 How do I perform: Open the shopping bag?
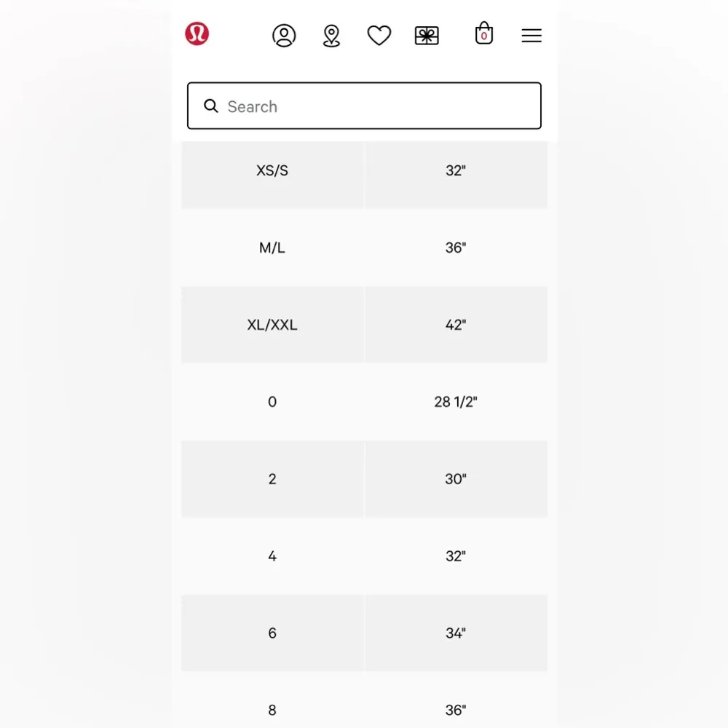(x=484, y=34)
